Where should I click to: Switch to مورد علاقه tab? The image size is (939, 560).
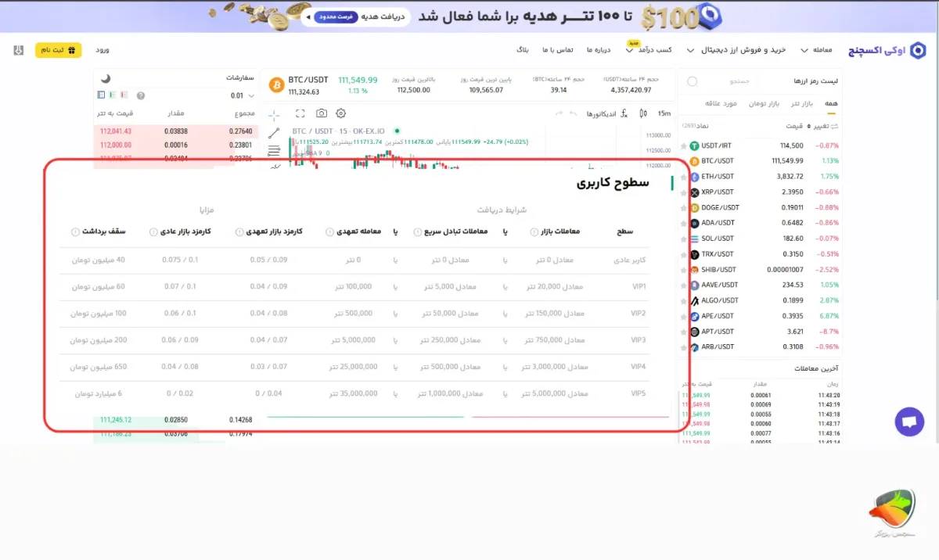tap(721, 103)
